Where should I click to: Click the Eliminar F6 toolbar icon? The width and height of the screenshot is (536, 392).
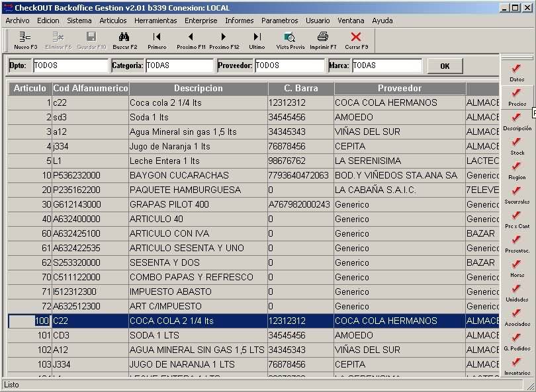(58, 40)
